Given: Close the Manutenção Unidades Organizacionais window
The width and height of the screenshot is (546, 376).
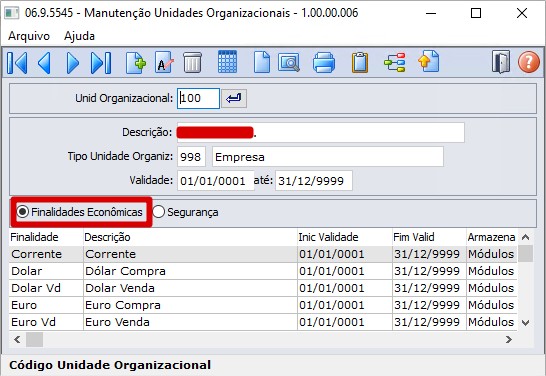Looking at the screenshot, I should click(522, 13).
